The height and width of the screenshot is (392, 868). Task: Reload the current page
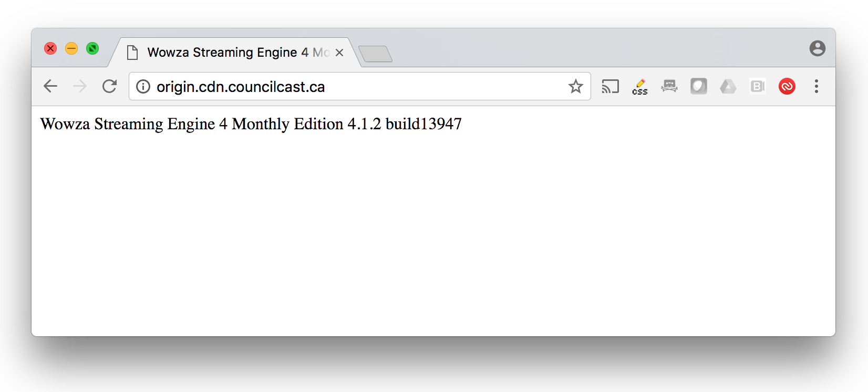coord(109,86)
